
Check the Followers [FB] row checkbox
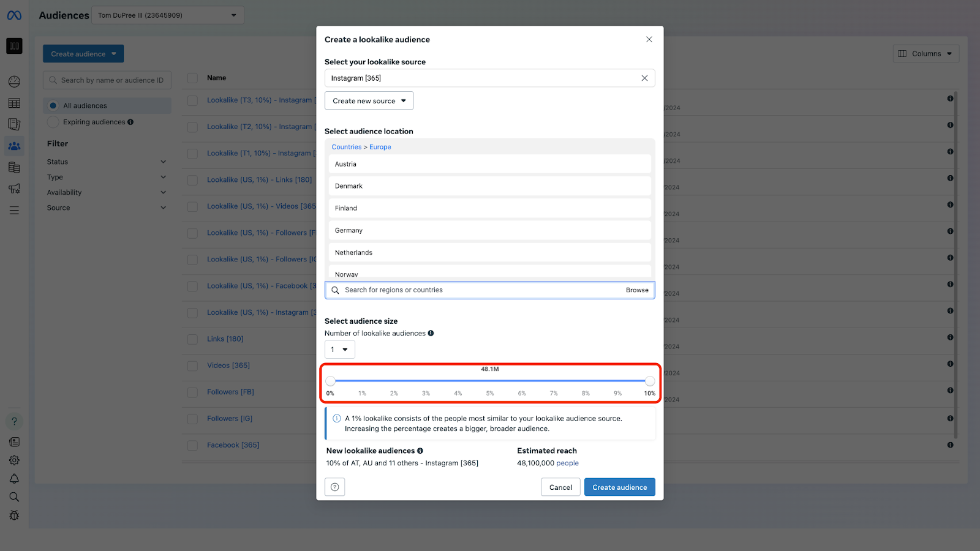[x=192, y=392]
